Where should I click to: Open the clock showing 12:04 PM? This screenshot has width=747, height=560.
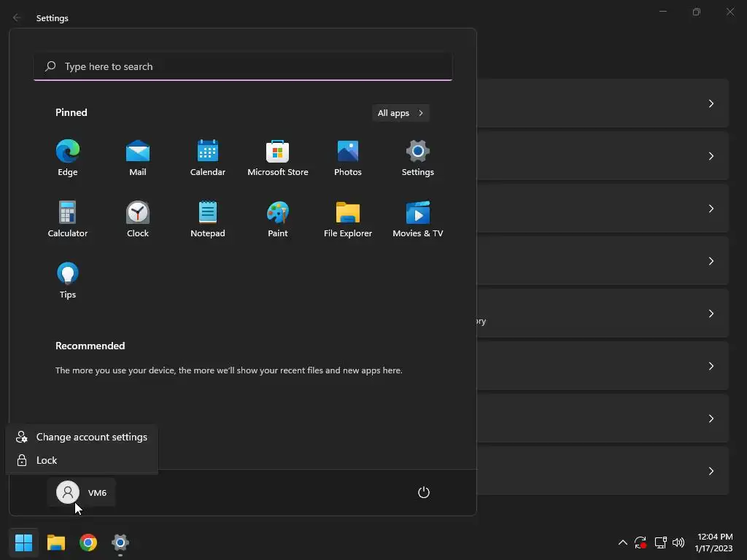click(714, 542)
